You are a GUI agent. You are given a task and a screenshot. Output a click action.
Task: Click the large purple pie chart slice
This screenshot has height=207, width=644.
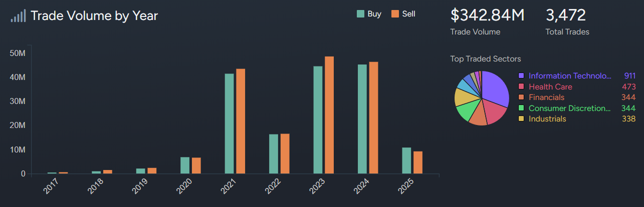[x=494, y=87]
